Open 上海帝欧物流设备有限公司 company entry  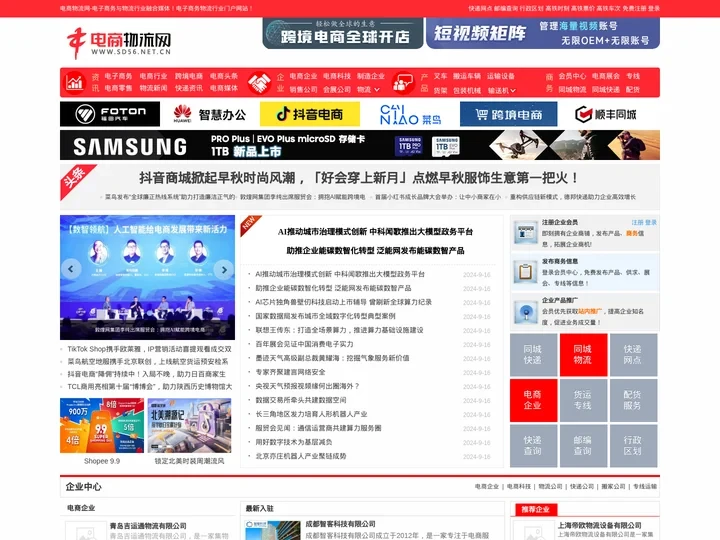(600, 525)
